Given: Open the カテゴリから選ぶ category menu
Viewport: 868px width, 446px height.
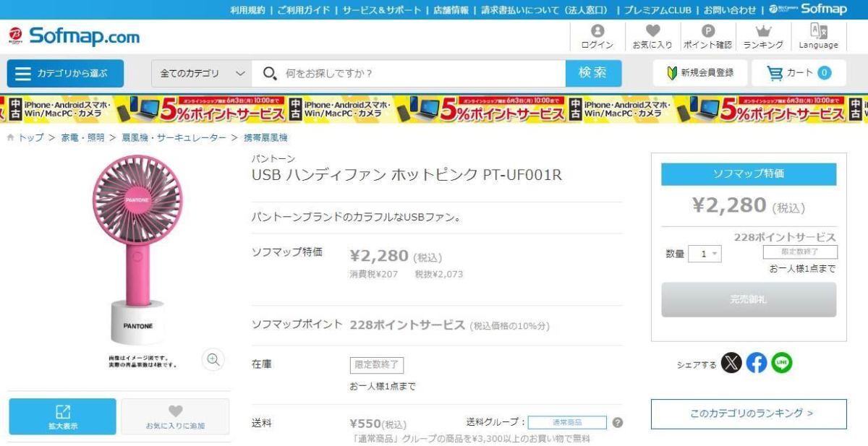Looking at the screenshot, I should pos(65,73).
